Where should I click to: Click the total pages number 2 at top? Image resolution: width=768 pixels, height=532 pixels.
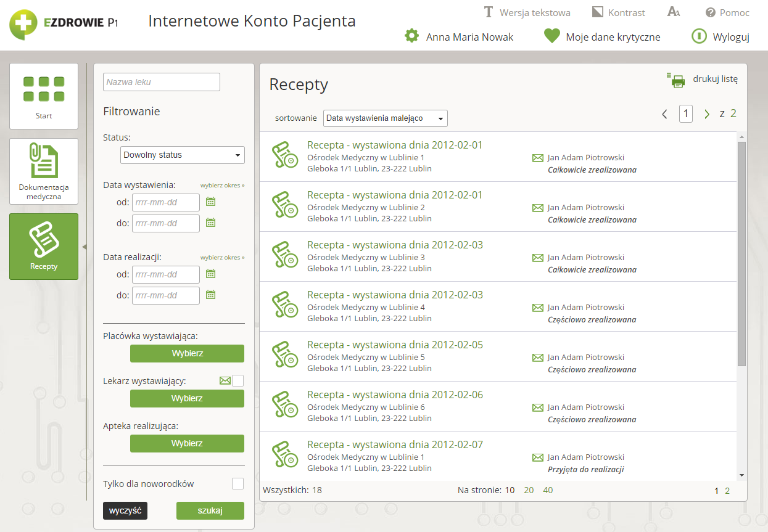tap(733, 113)
